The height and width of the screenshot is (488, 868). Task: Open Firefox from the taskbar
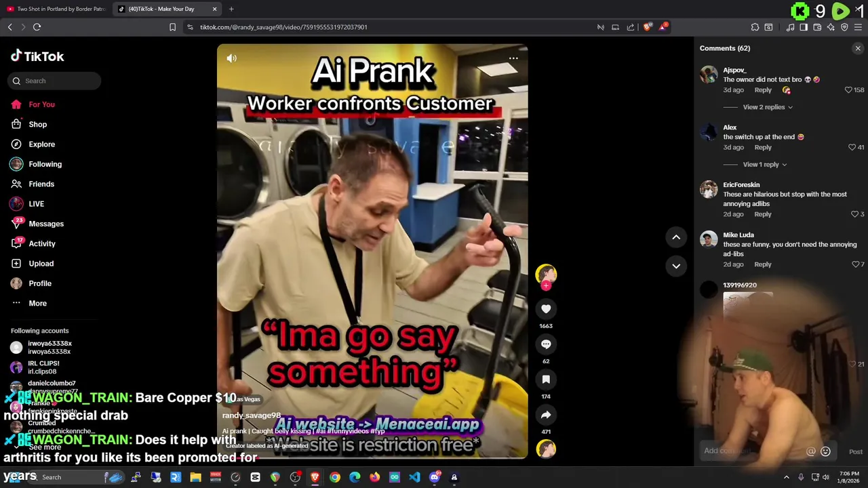tap(374, 477)
